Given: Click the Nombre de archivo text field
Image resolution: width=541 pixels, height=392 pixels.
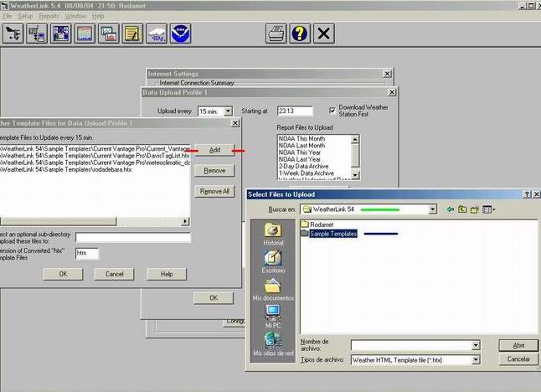Looking at the screenshot, I should (411, 345).
